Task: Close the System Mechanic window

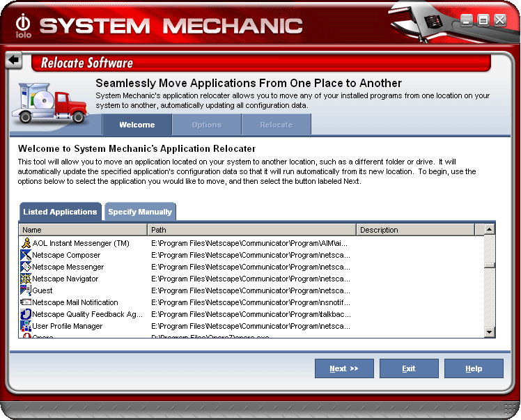Action: (x=500, y=20)
